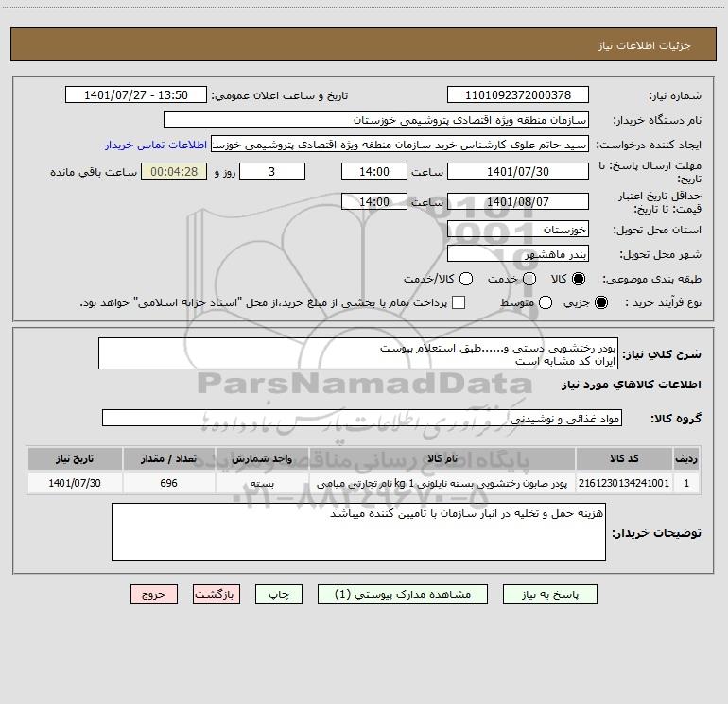
Task: Click the price validity date 1401/08/07 field
Action: (x=518, y=201)
